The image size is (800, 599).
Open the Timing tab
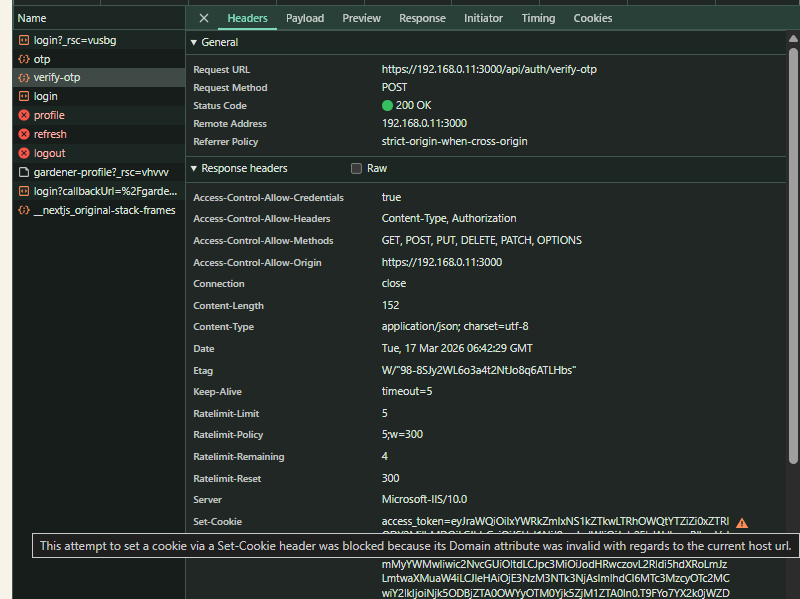(x=538, y=18)
